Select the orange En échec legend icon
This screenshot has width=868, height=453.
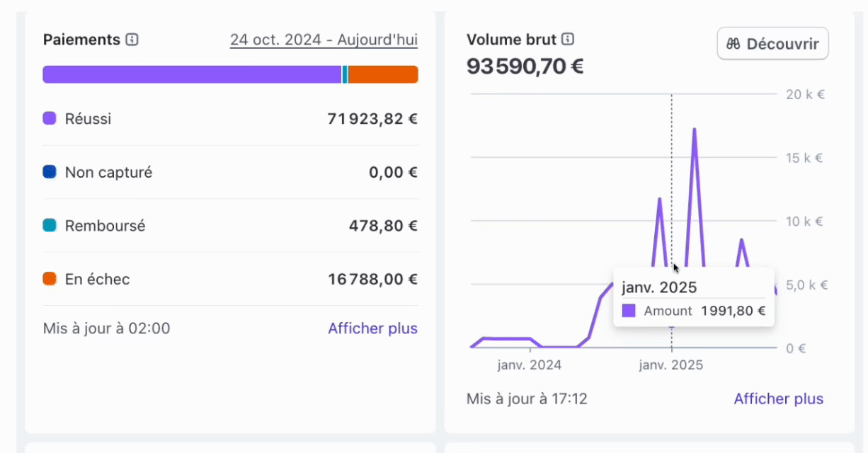[50, 279]
